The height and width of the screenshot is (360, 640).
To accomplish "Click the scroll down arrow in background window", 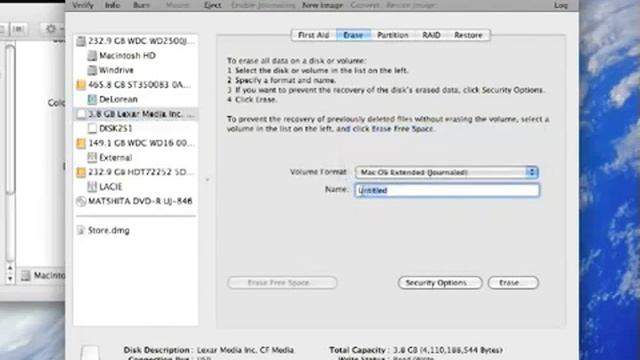I will (10, 279).
